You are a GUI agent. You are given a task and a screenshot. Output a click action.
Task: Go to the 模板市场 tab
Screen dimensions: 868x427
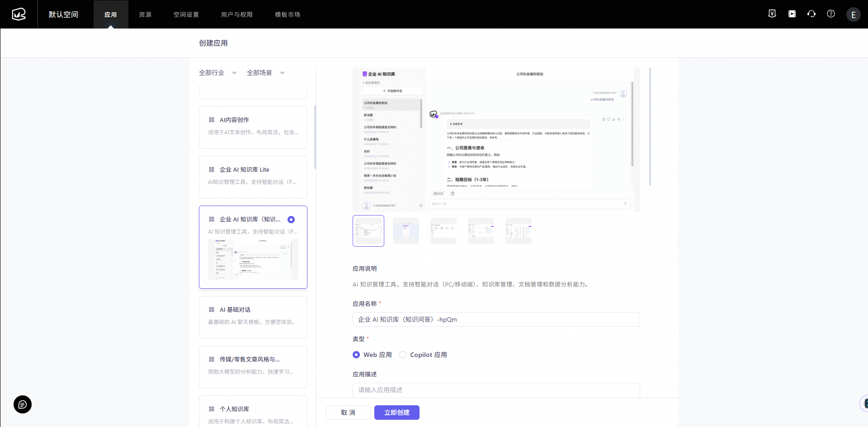pyautogui.click(x=288, y=14)
